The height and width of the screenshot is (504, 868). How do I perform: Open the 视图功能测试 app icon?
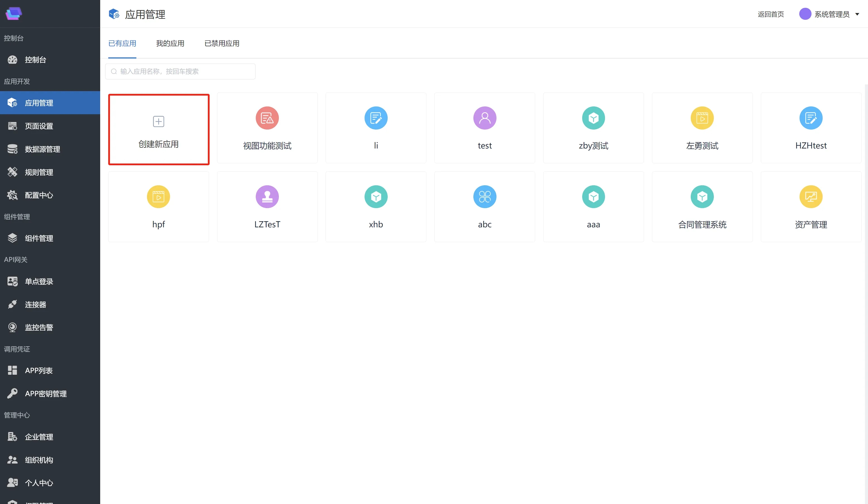point(267,118)
